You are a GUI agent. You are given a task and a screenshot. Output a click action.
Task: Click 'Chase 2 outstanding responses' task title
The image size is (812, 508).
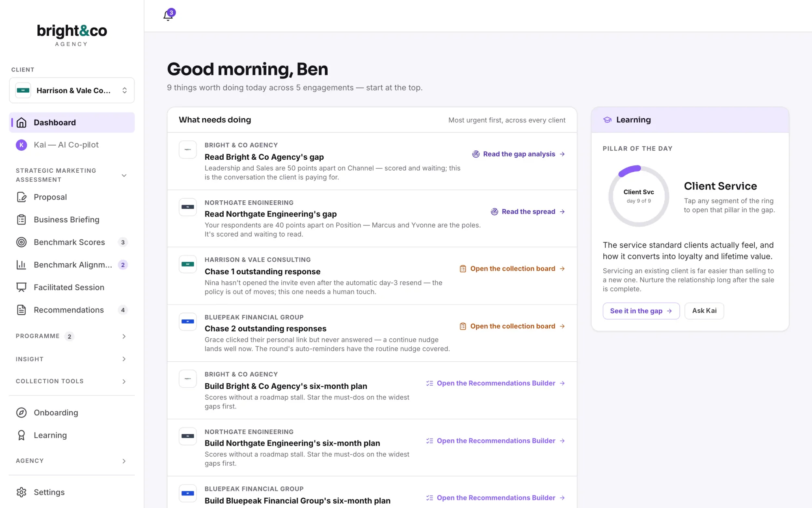click(x=266, y=328)
